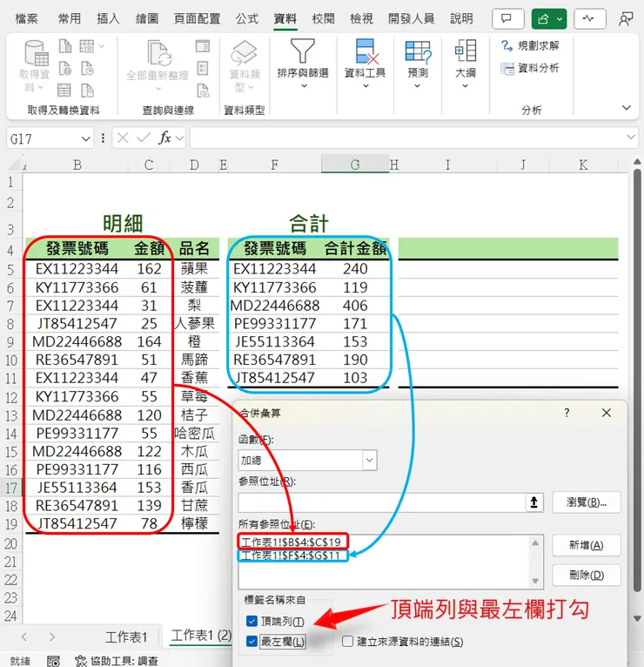
Task: Click the help question mark in 合併彙算 dialog
Action: [567, 413]
